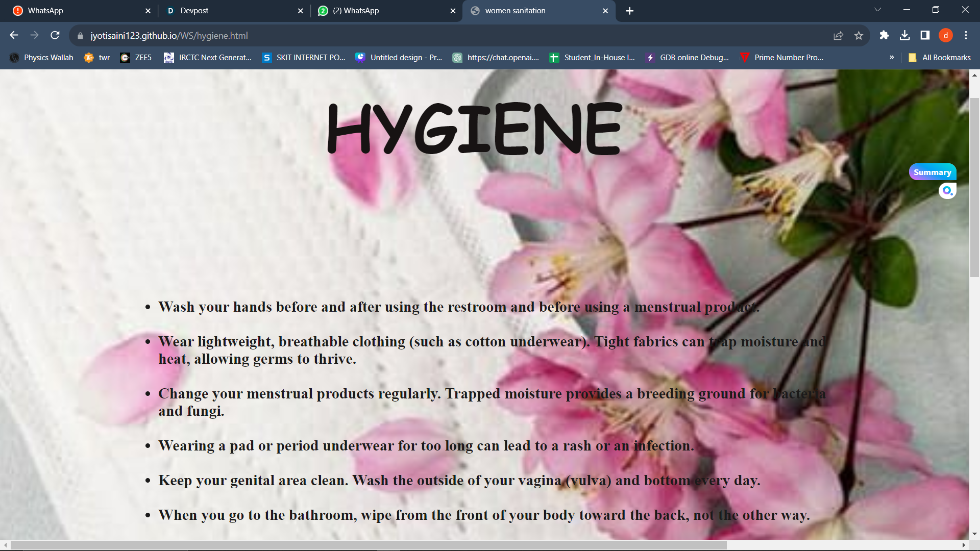Bookmark this page with the star icon

click(859, 35)
